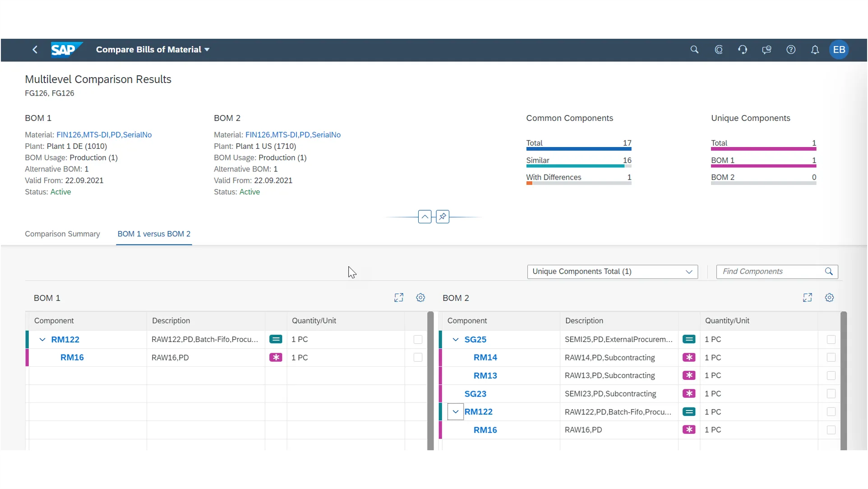The width and height of the screenshot is (868, 489).
Task: Open the CoPilot assistant icon
Action: tap(719, 50)
